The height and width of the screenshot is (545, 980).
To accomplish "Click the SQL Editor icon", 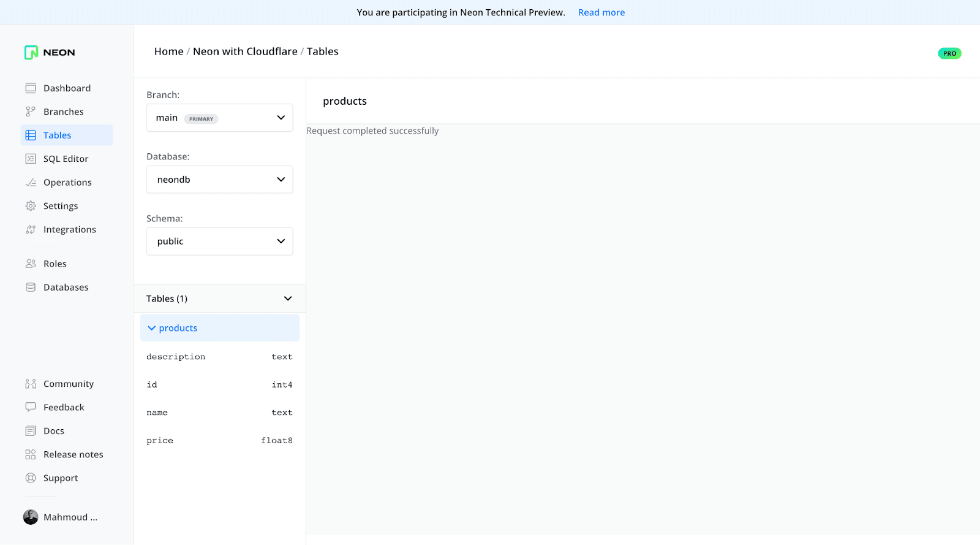I will (31, 159).
